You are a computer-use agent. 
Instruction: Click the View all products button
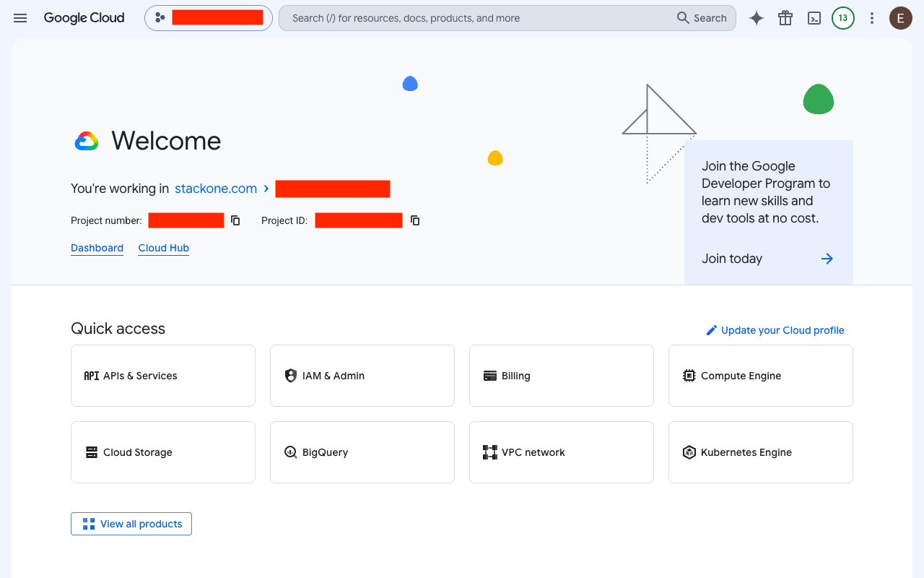coord(131,524)
